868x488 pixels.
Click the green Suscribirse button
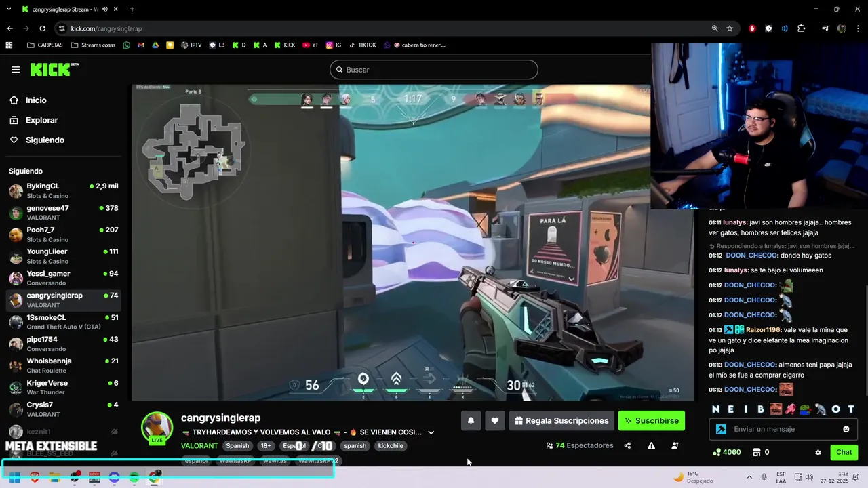[x=652, y=421]
